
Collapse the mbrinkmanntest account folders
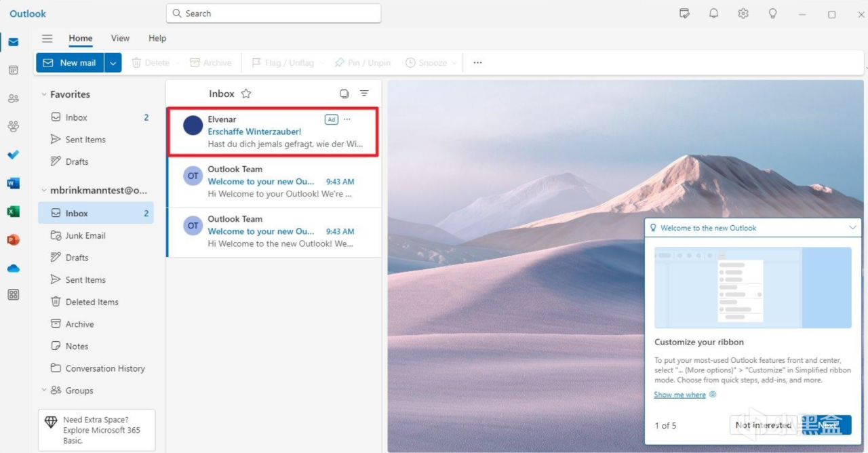tap(44, 191)
